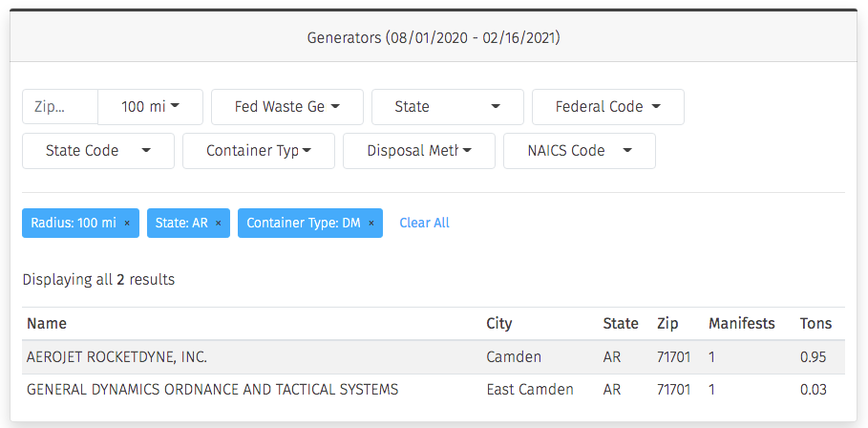
Task: Focus the Zip code input field
Action: [60, 107]
